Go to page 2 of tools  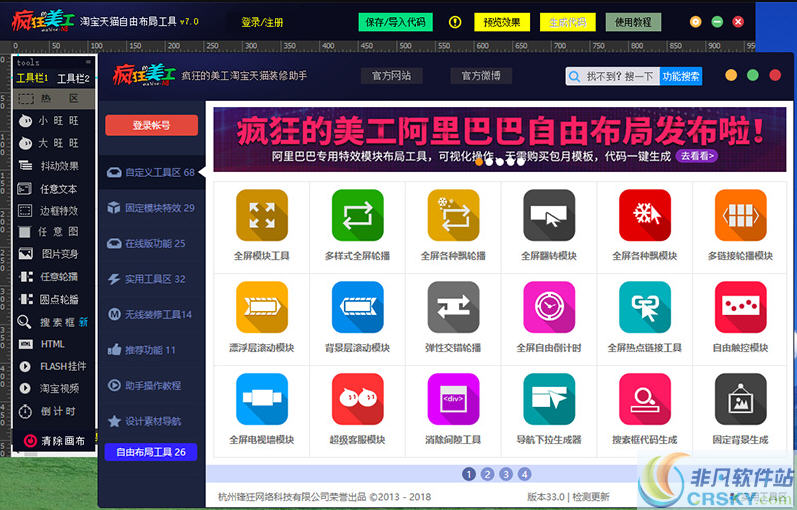coord(487,474)
